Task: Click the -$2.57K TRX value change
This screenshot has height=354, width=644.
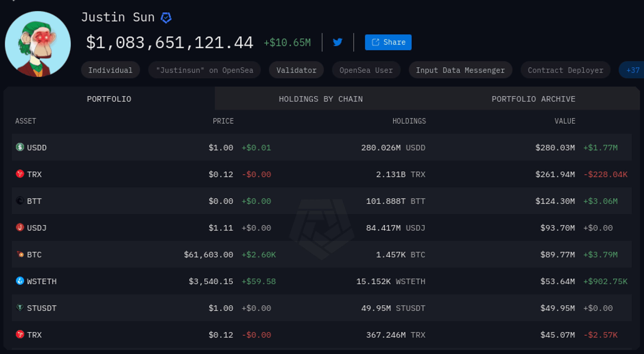Action: pos(600,335)
